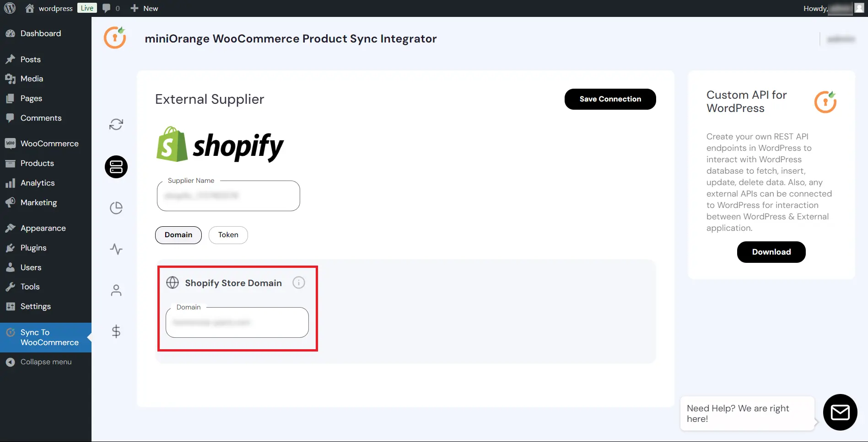Open the account person tab

[116, 290]
